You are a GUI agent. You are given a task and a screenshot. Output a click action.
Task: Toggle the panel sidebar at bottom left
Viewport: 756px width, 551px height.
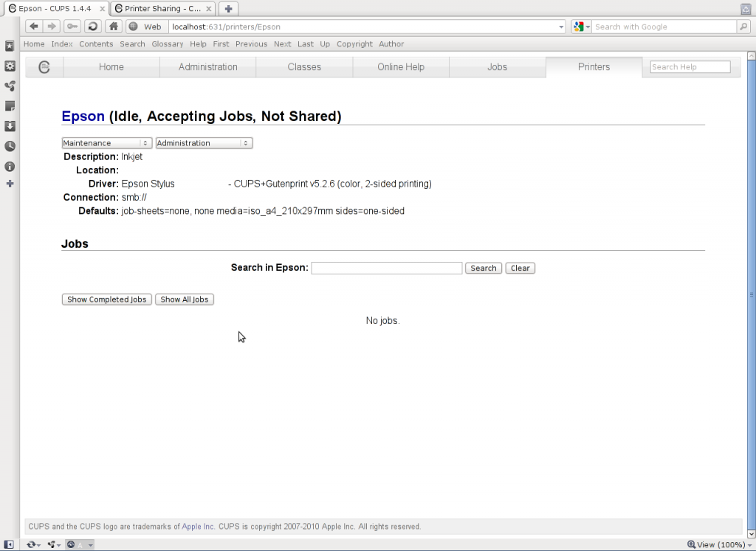click(x=8, y=544)
